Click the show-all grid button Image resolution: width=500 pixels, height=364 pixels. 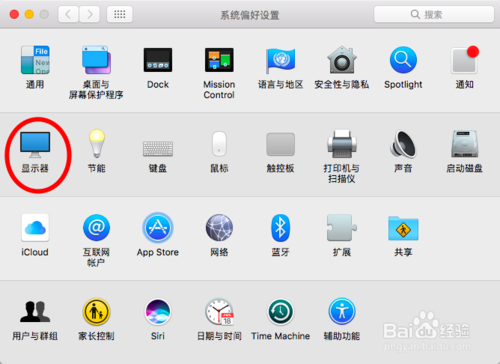click(119, 14)
